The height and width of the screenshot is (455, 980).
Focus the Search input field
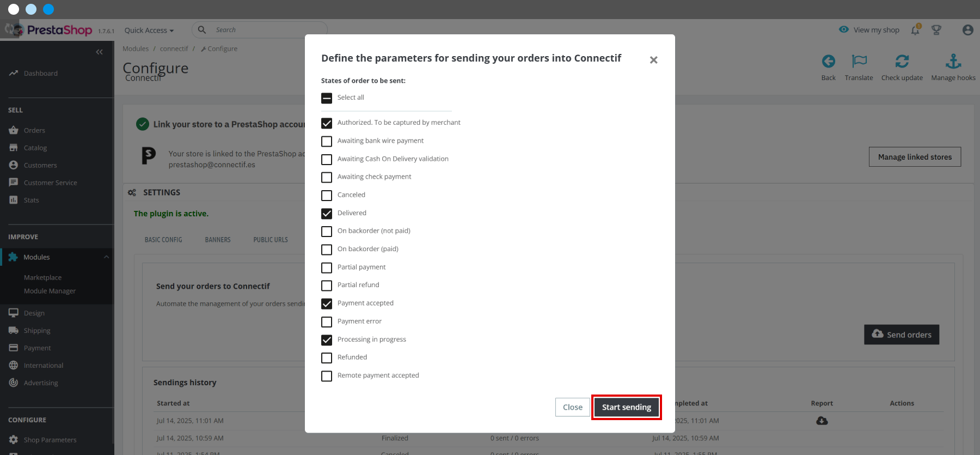coord(260,30)
